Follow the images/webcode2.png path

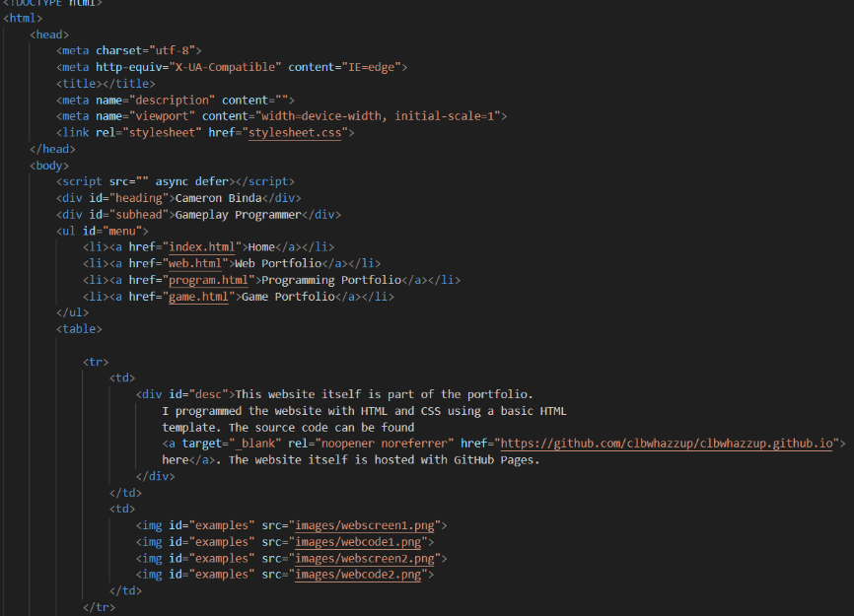click(x=360, y=575)
